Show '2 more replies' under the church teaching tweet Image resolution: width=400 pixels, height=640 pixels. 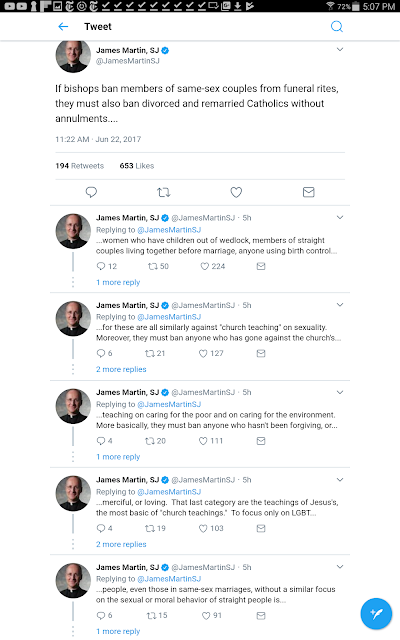click(x=121, y=369)
